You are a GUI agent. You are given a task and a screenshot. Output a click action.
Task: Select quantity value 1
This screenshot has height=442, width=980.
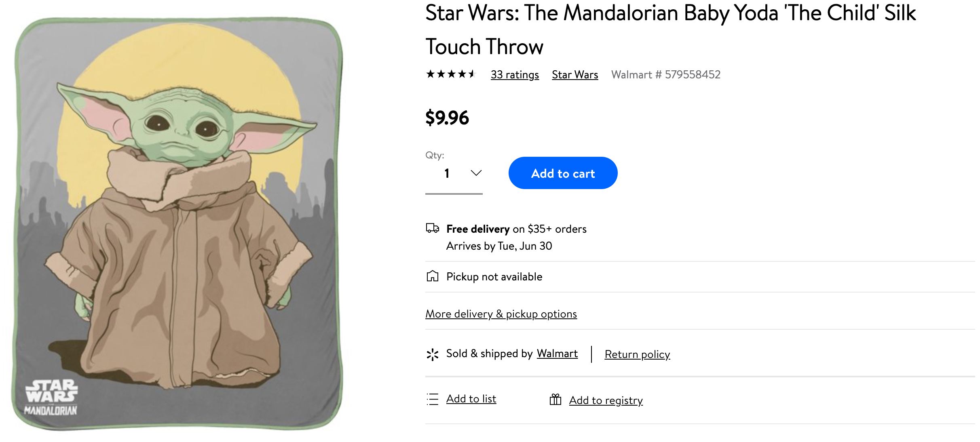coord(447,173)
